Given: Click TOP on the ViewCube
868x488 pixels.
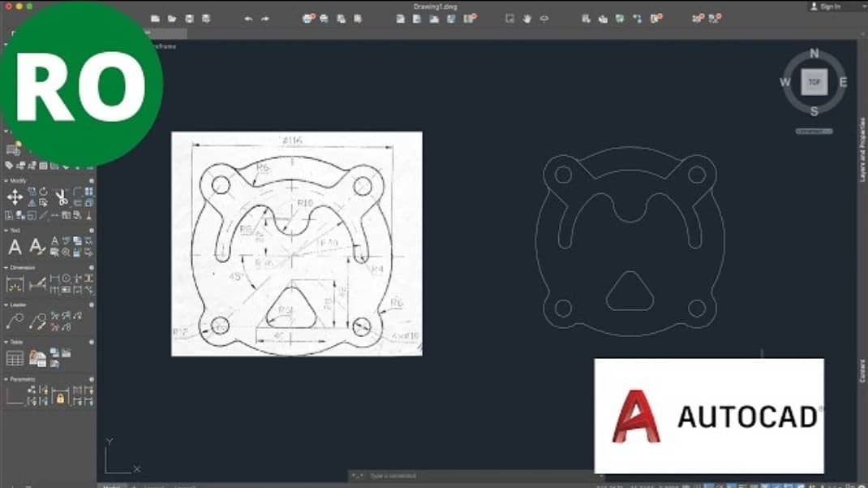Looking at the screenshot, I should (814, 82).
